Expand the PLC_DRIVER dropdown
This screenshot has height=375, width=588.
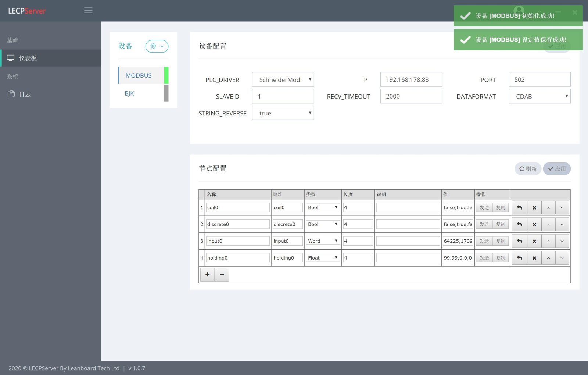(283, 79)
